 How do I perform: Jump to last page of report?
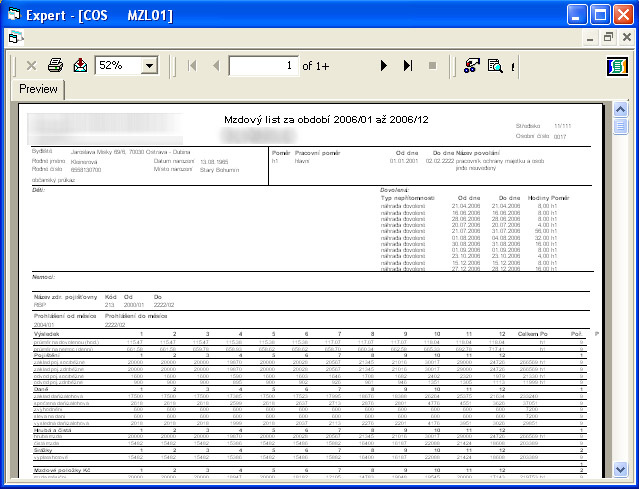click(x=408, y=66)
